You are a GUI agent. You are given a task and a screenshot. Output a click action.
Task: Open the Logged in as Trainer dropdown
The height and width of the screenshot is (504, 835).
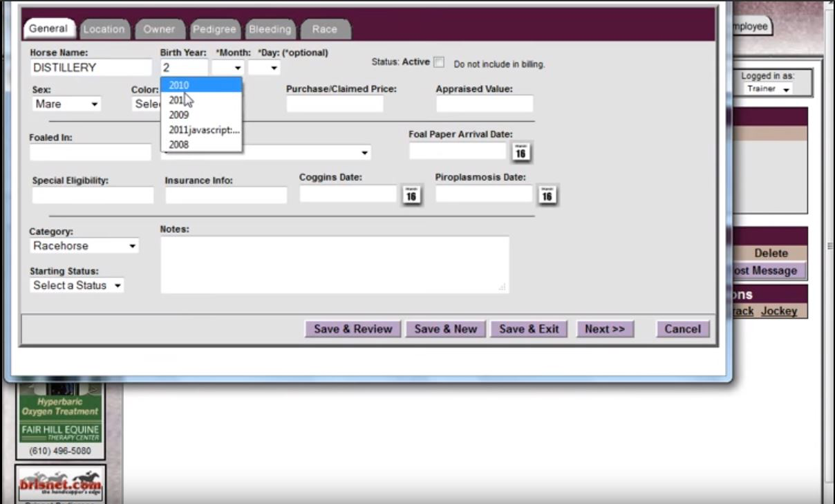(x=767, y=89)
